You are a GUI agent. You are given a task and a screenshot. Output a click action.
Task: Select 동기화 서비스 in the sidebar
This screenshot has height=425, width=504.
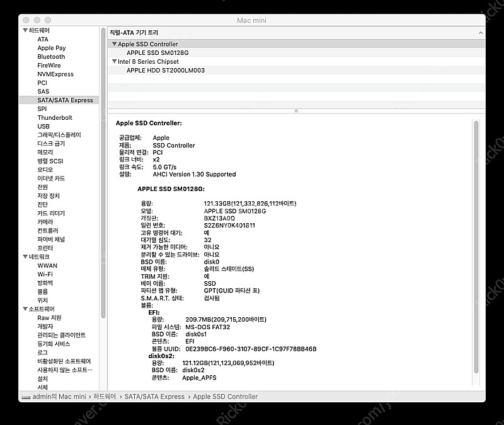(x=54, y=344)
